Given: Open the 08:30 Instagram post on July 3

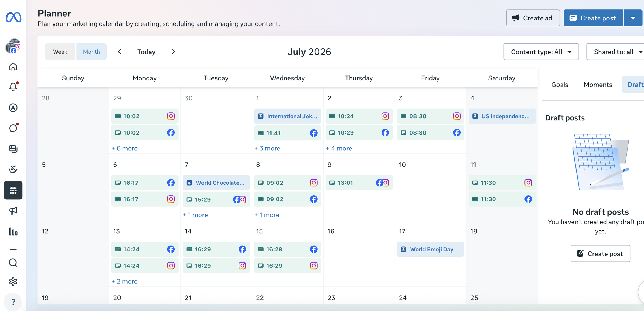Looking at the screenshot, I should click(x=430, y=116).
